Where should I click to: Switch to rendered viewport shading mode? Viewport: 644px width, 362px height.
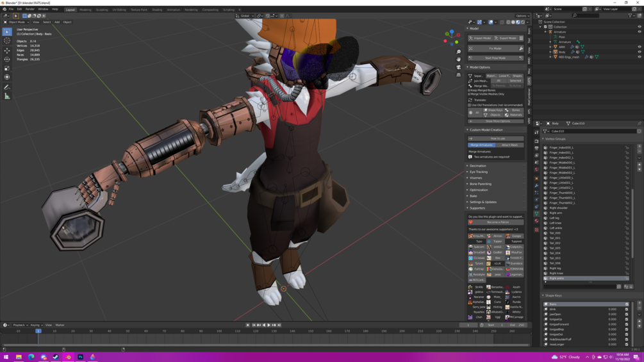[523, 22]
